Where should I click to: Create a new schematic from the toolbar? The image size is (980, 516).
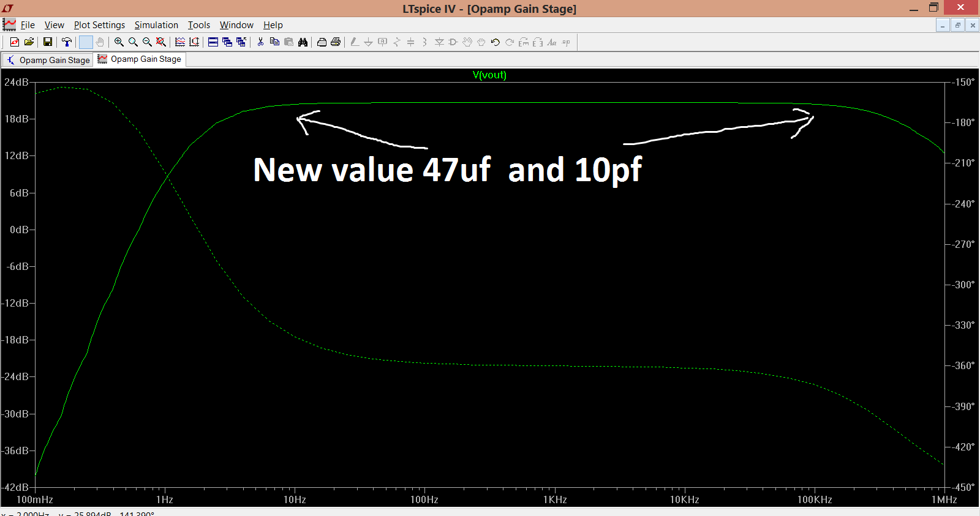15,42
